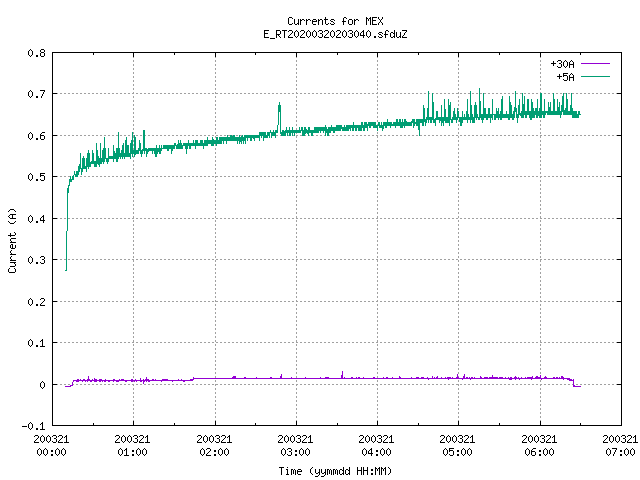Click the chart title 'Currents for MEX'
The width and height of the screenshot is (640, 480).
(x=335, y=21)
